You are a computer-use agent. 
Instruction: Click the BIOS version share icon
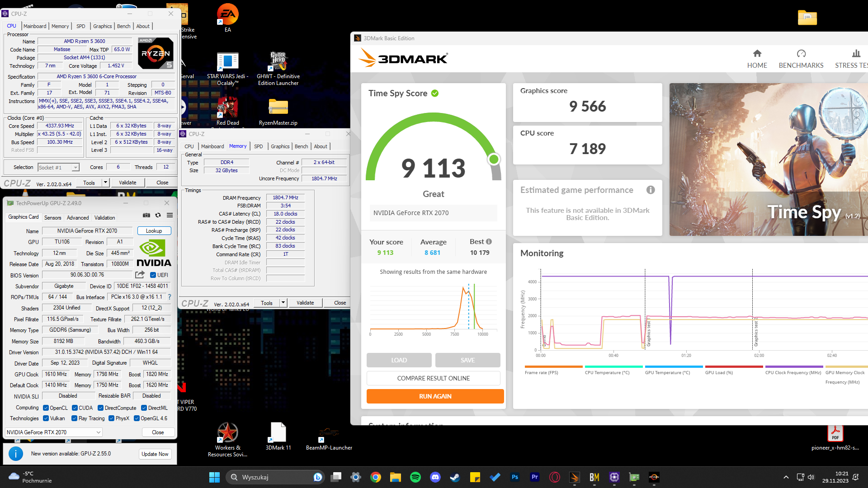(140, 275)
